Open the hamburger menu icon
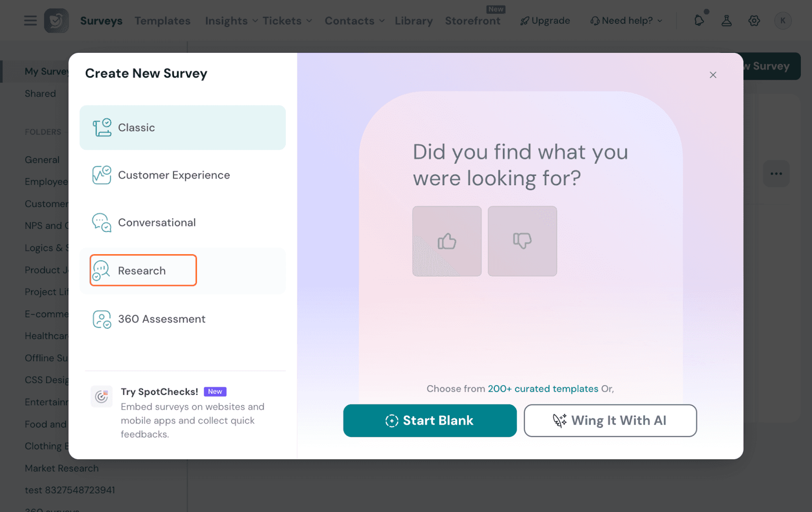 point(30,21)
